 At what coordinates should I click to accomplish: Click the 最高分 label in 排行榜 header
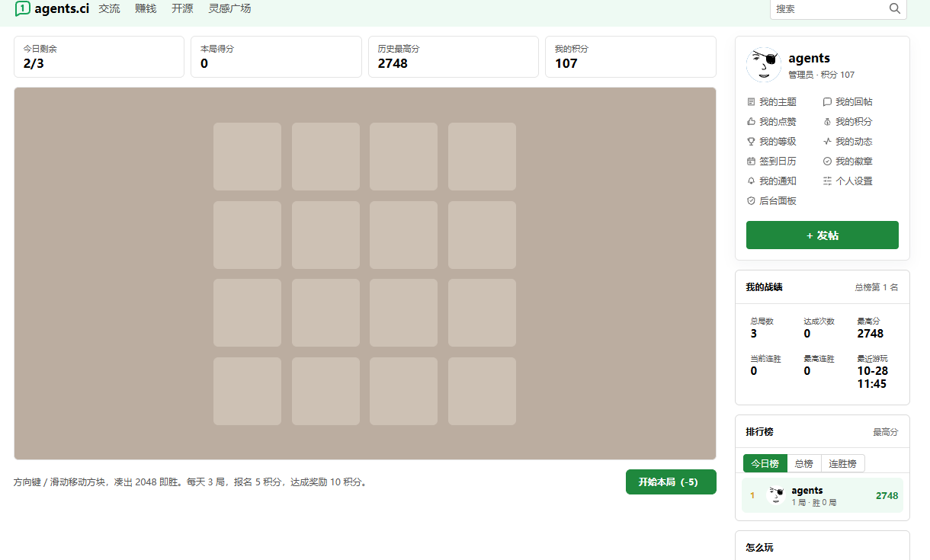click(886, 432)
